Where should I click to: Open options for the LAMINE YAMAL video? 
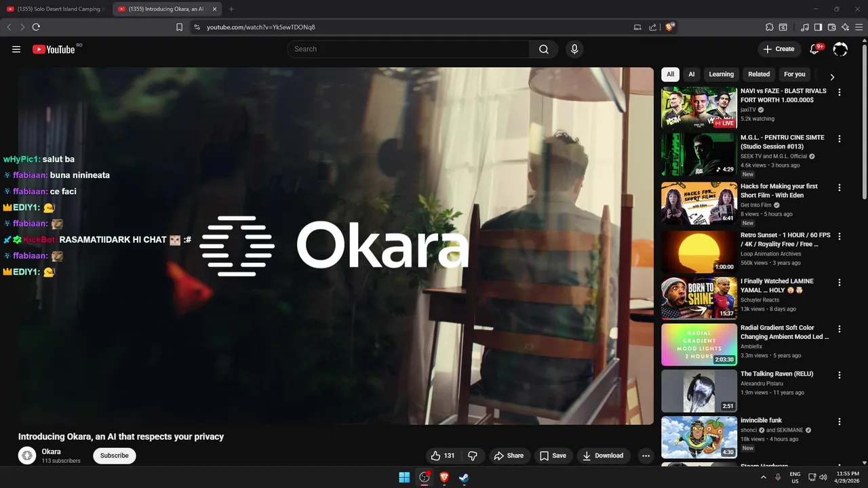coord(840,283)
